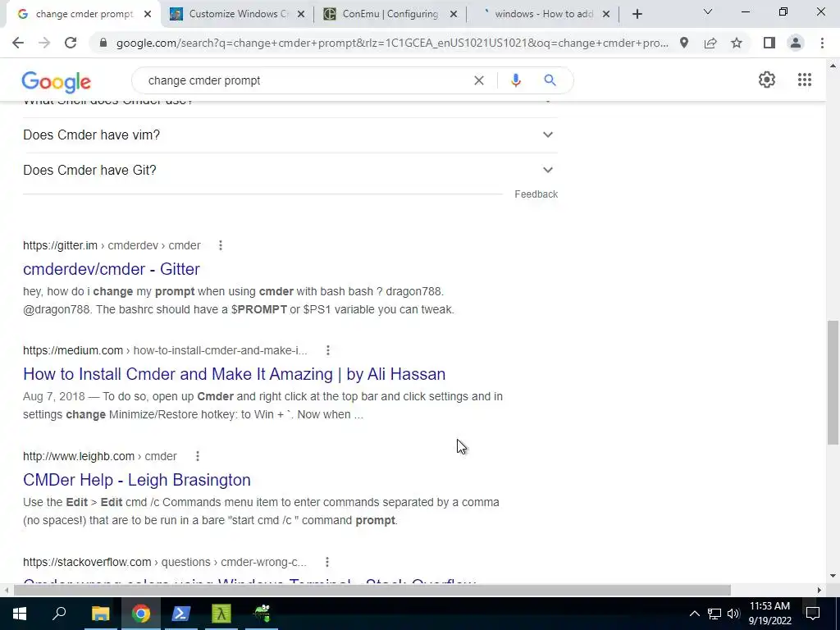Click the medium.com breadcrumb URL
The height and width of the screenshot is (630, 840).
165,350
